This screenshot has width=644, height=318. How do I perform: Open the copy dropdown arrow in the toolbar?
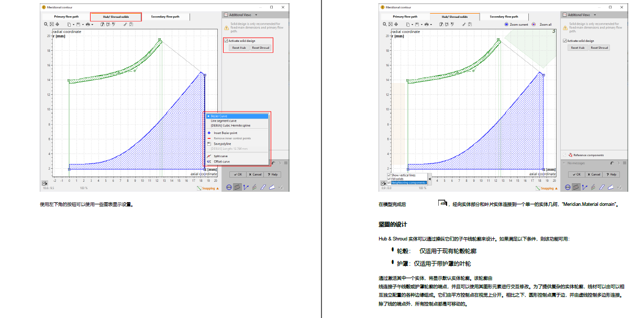point(72,24)
